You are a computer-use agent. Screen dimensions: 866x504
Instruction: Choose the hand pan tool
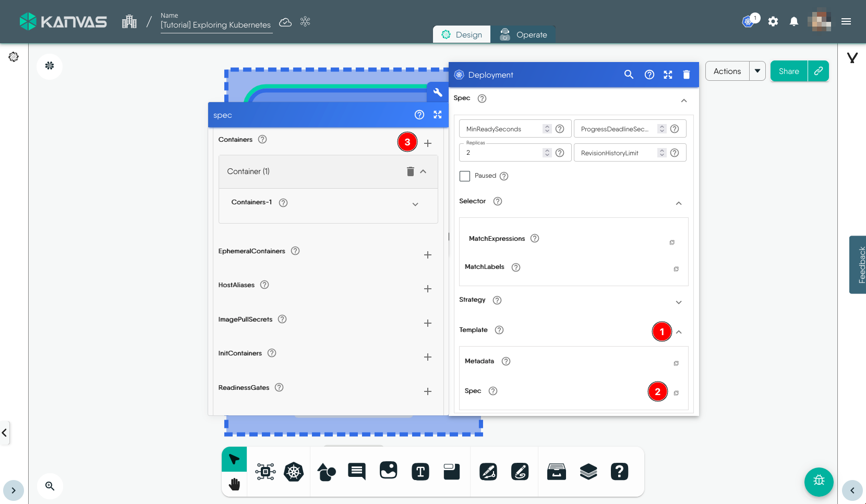point(234,485)
